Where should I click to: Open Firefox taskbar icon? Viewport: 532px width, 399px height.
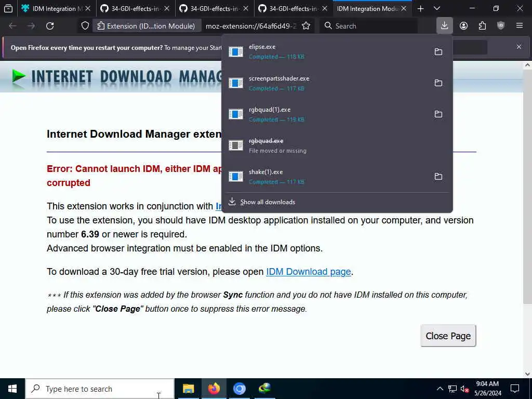pyautogui.click(x=214, y=389)
